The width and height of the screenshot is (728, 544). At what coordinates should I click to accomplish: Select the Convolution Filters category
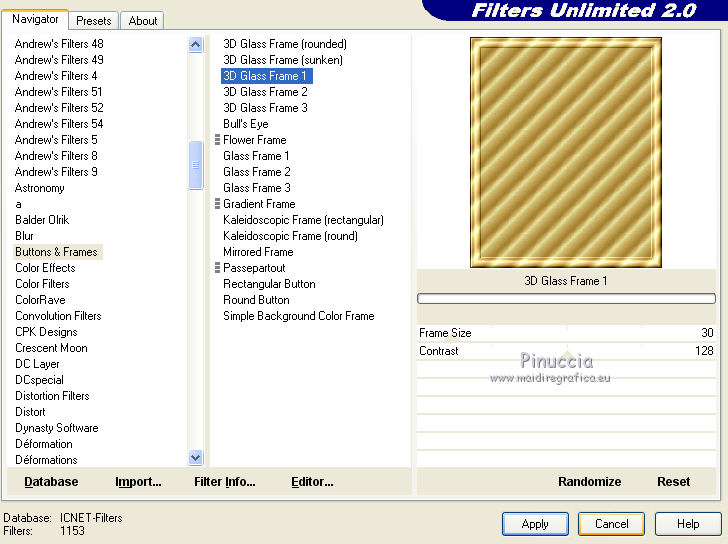58,316
